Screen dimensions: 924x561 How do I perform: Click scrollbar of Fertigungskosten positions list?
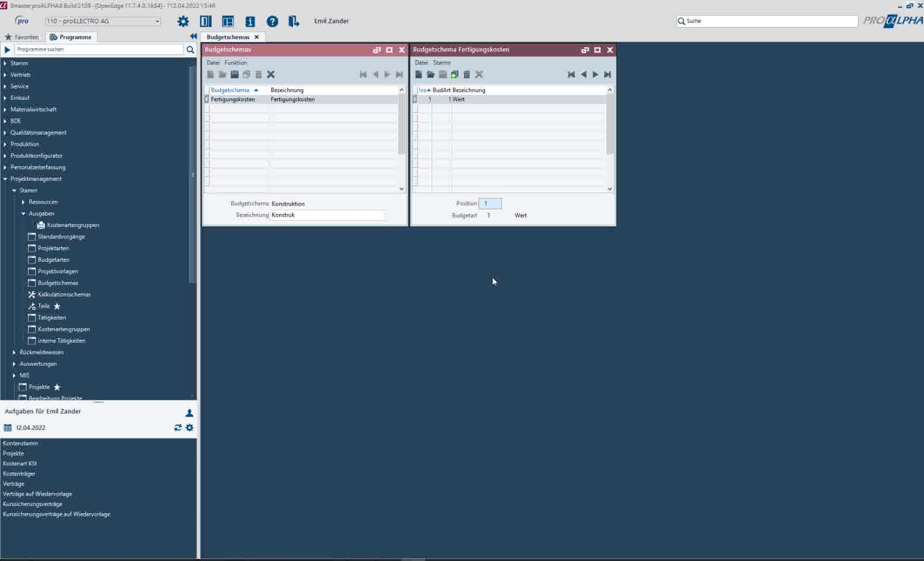point(610,125)
